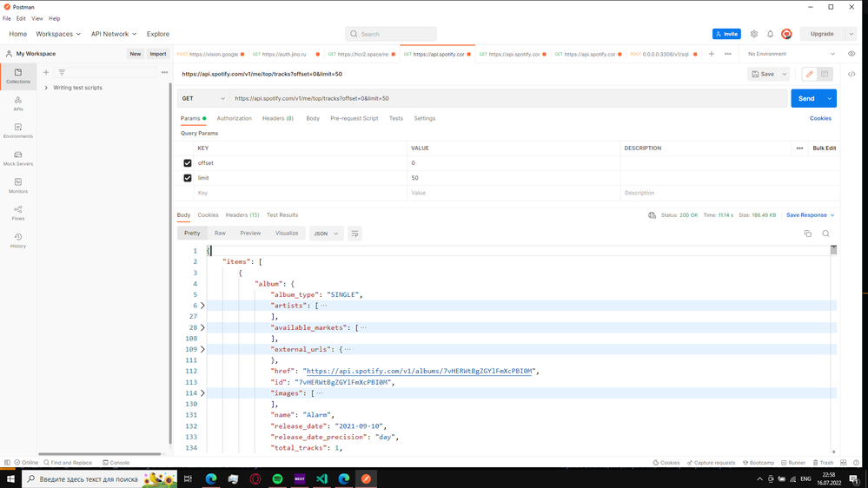Open the user avatar menu
This screenshot has width=868, height=488.
(786, 34)
